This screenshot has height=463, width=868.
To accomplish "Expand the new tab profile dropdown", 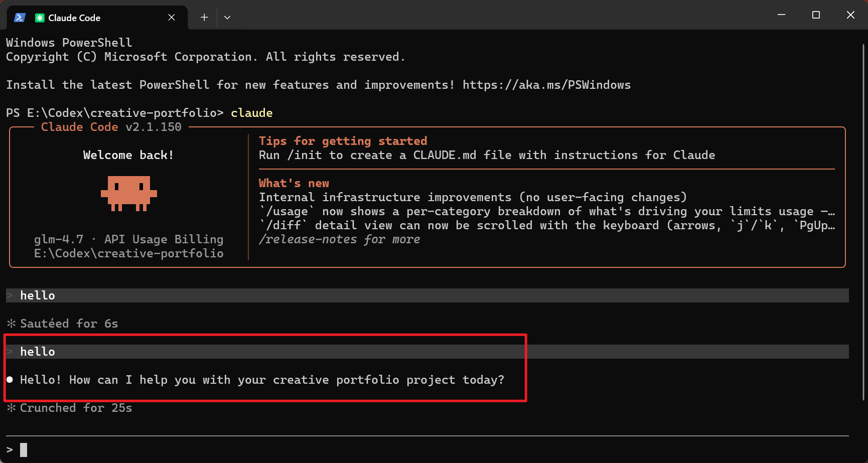I will (227, 18).
